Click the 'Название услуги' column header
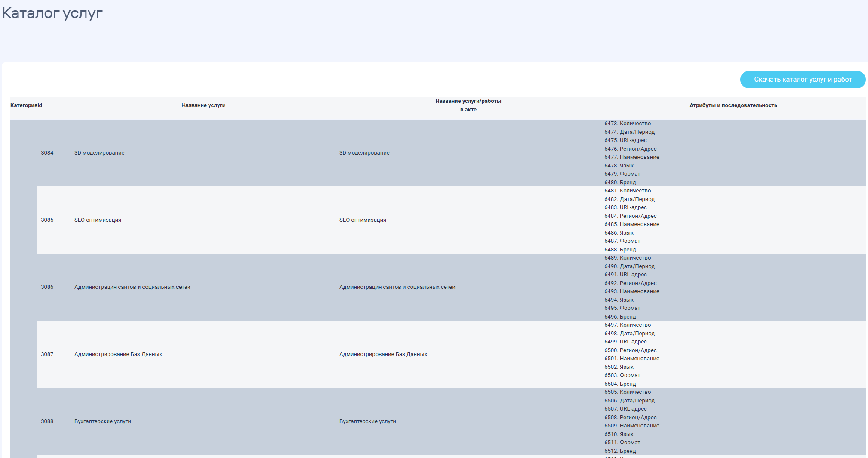The width and height of the screenshot is (868, 458). point(203,105)
